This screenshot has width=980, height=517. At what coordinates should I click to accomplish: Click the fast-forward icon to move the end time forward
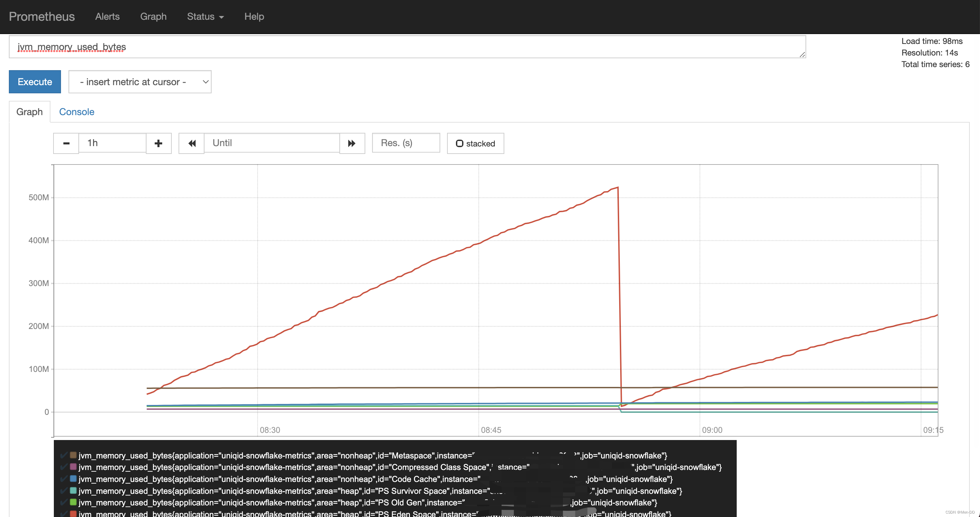coord(352,143)
